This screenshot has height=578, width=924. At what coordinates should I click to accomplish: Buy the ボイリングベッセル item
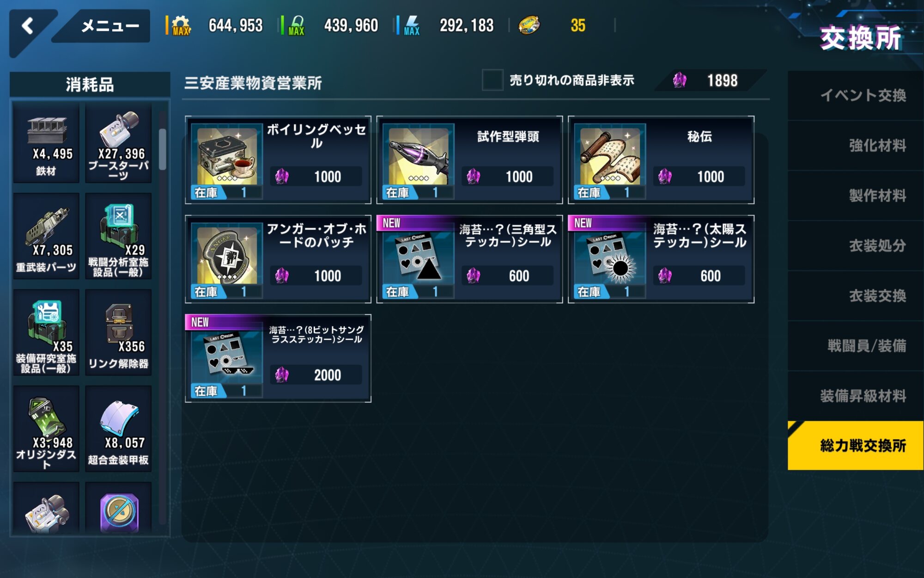(x=278, y=160)
